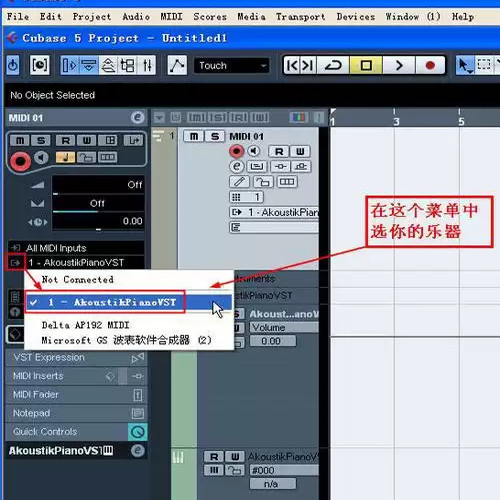Record-enable MIDI 01 in the track list
500x500 pixels.
[236, 151]
